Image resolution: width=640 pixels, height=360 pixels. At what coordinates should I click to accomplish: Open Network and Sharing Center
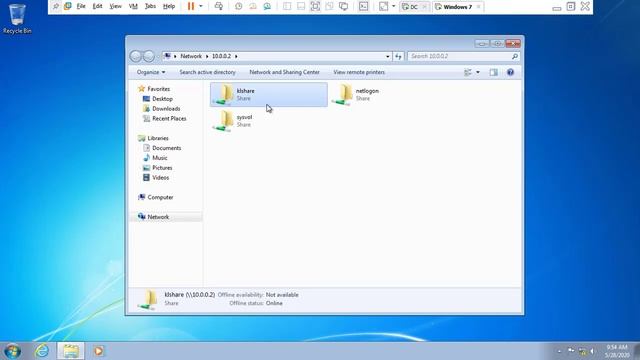click(284, 72)
